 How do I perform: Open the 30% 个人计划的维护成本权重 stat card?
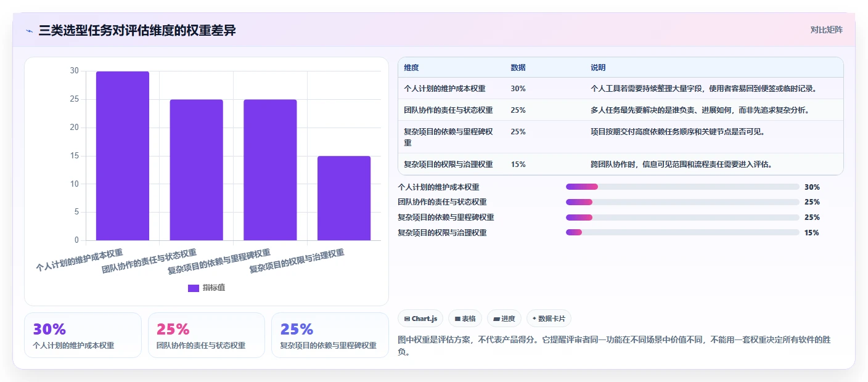coord(83,335)
